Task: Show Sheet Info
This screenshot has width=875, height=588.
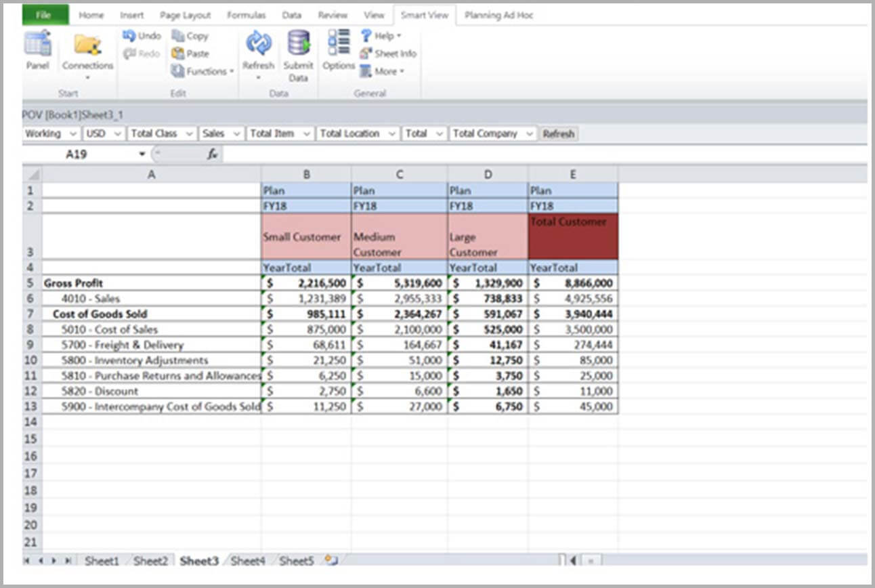Action: [x=388, y=54]
